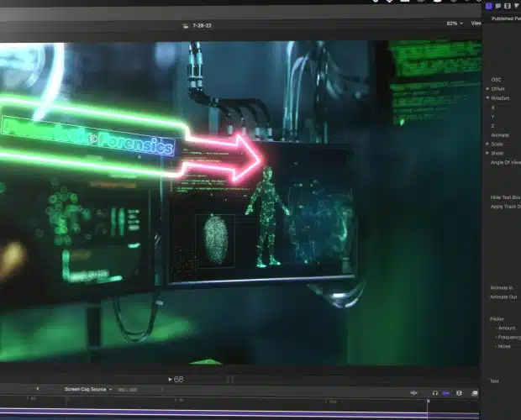521x420 pixels.
Task: Open clip appearance options (filmstrip icon) in timeline
Action: click(x=459, y=393)
